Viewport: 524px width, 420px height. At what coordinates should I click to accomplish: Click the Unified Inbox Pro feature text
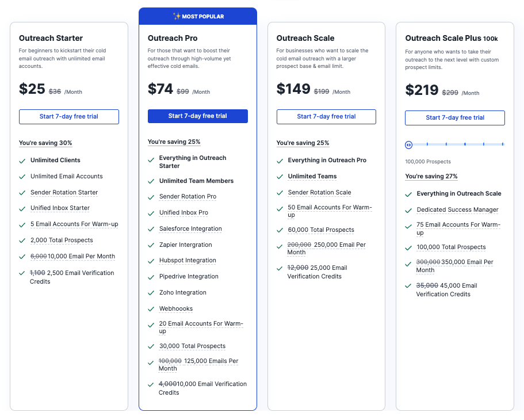[x=183, y=213]
